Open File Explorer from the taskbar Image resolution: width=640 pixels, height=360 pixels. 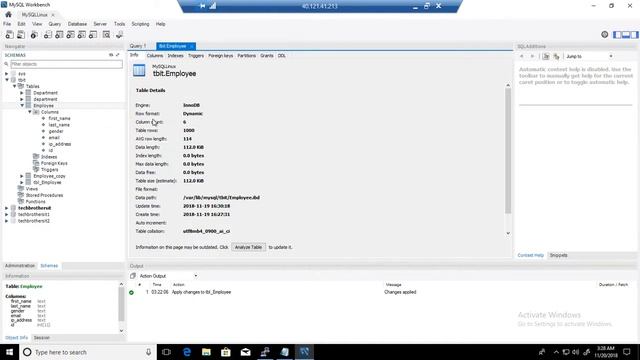[x=206, y=352]
